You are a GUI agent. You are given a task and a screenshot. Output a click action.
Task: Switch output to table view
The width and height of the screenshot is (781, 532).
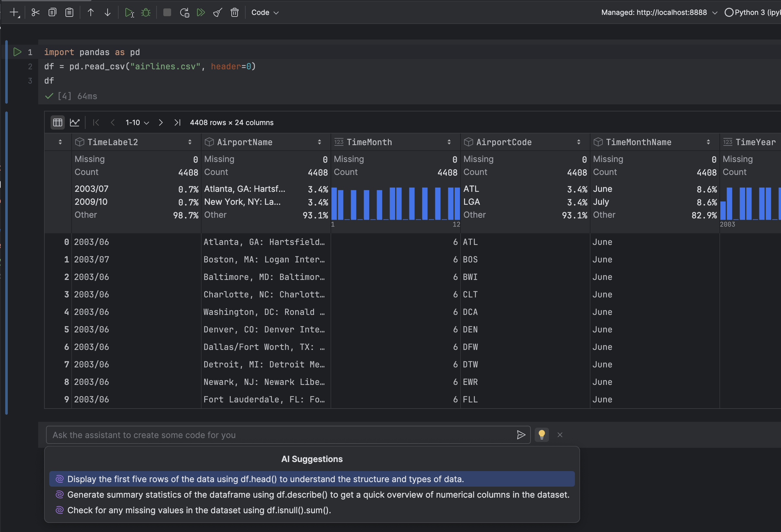57,122
